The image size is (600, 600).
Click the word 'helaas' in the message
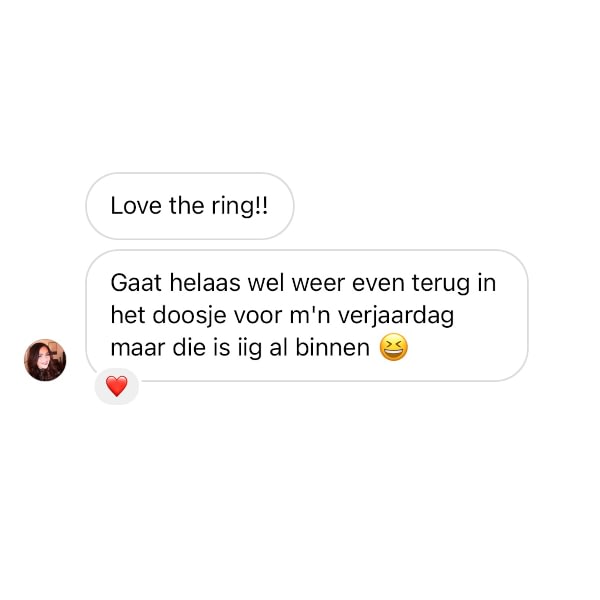point(205,283)
